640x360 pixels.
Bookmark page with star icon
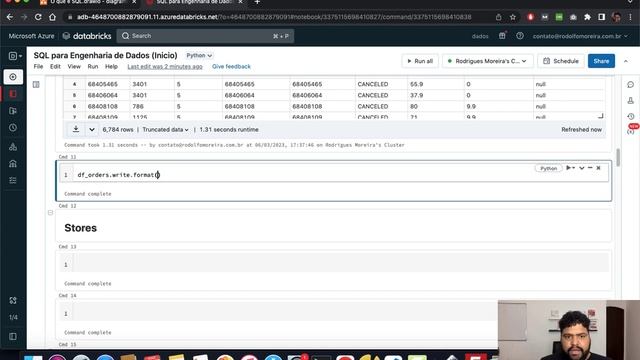tap(513, 17)
